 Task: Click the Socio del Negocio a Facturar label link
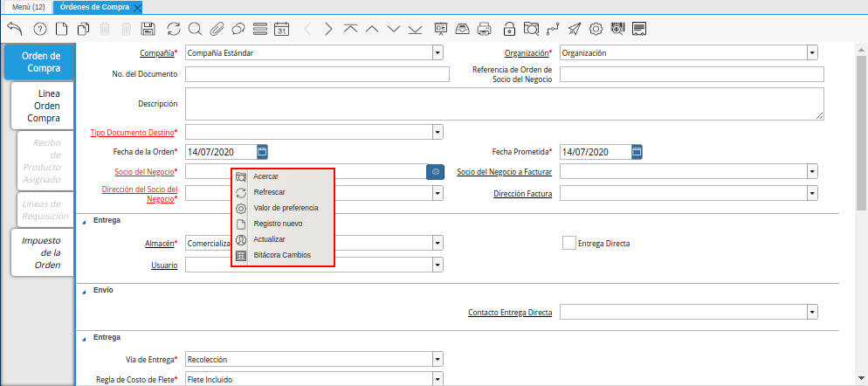click(504, 172)
